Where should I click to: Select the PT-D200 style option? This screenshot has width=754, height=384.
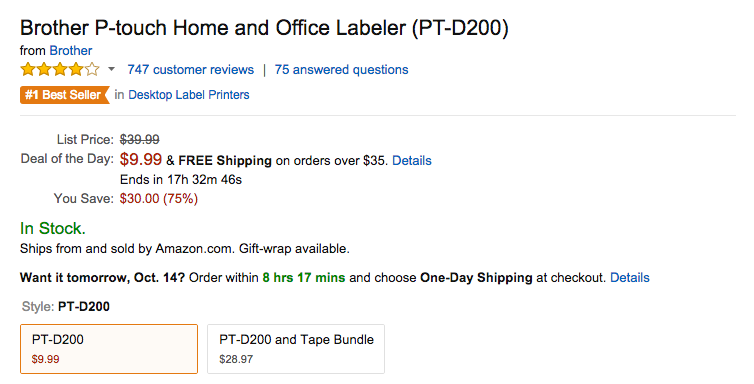109,349
